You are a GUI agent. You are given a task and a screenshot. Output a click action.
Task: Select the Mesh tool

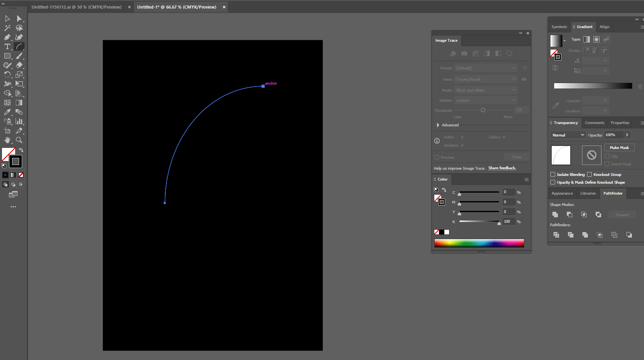(x=7, y=103)
